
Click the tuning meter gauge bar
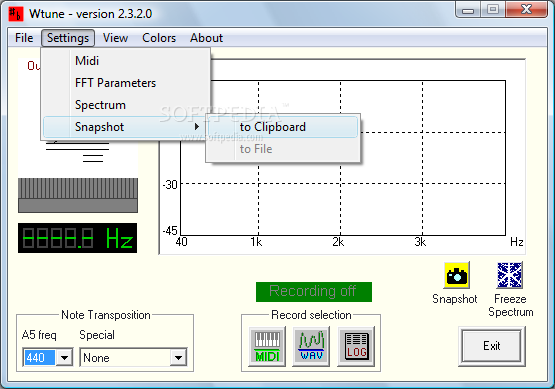click(78, 195)
